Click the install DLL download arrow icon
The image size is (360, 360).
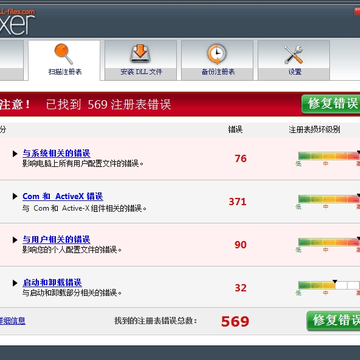140,54
